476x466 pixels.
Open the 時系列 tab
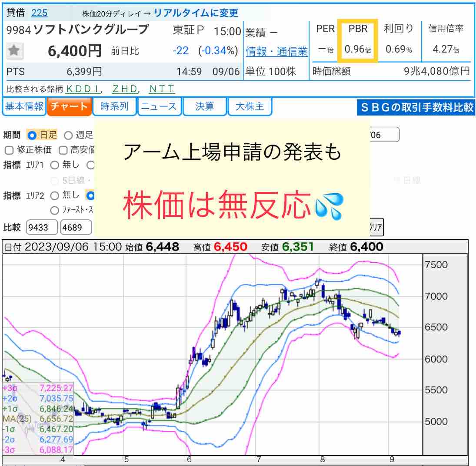tap(114, 106)
